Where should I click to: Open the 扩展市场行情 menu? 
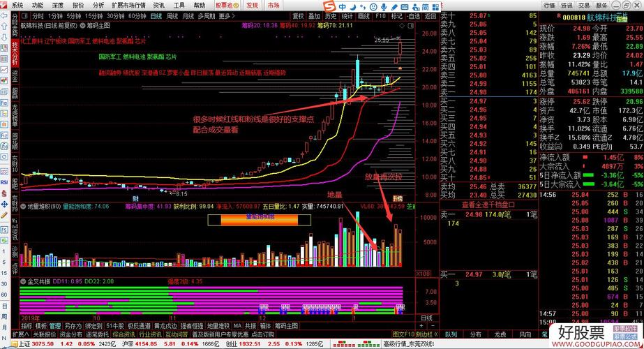128,6
